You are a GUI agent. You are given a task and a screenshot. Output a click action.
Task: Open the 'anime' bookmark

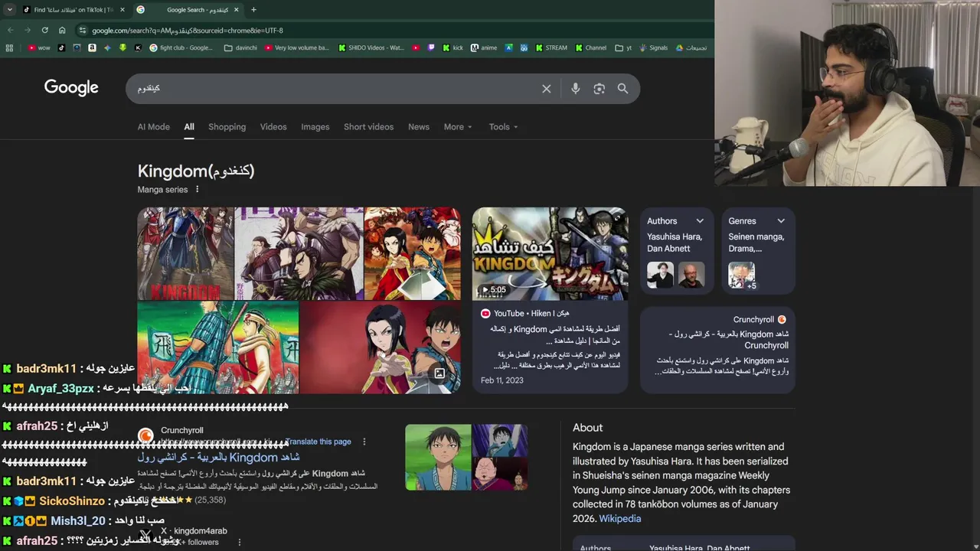[484, 47]
